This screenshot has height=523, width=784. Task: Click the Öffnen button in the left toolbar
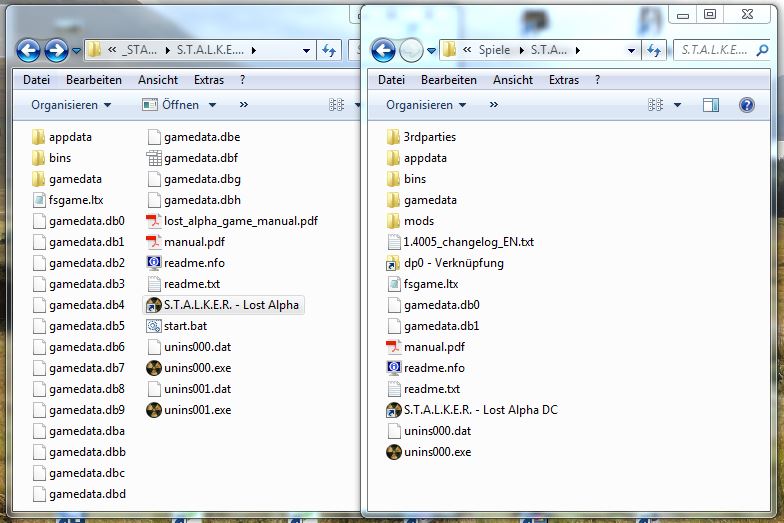[x=172, y=105]
